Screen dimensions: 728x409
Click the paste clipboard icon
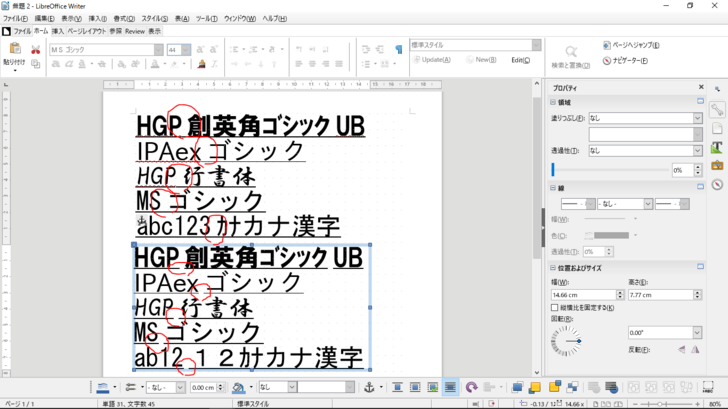coord(15,48)
